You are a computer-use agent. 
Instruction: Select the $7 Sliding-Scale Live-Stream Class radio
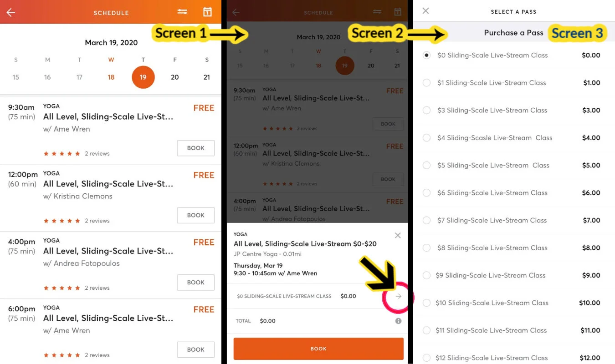[x=426, y=220]
